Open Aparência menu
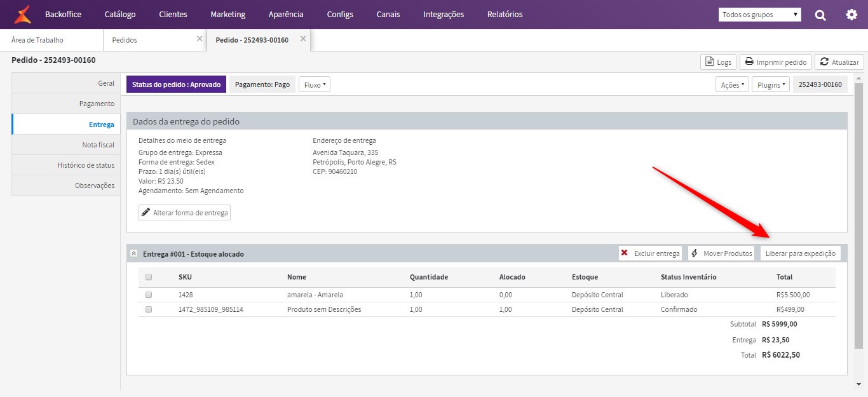The height and width of the screenshot is (397, 868). tap(286, 14)
